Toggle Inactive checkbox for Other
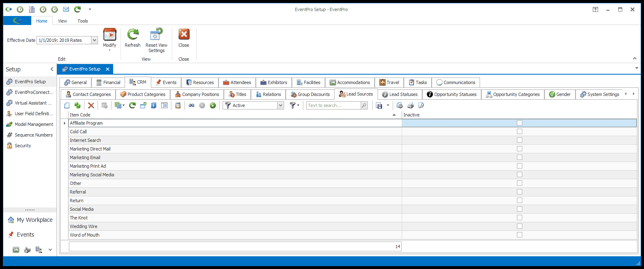Screen dimensions: 644x269 click(x=519, y=183)
